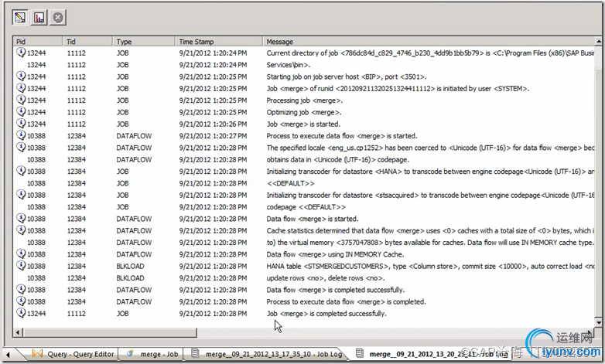Click info icon on 'Process to execute data flow is started' row
This screenshot has width=605, height=364.
(x=21, y=135)
